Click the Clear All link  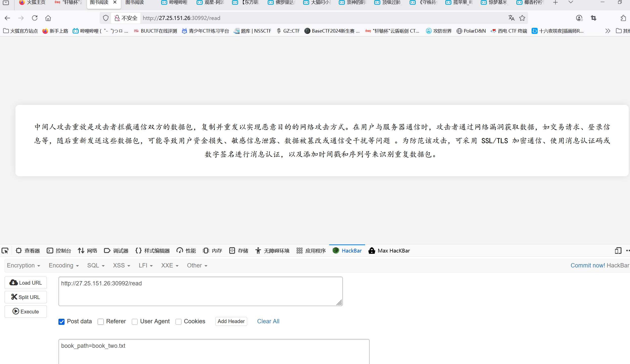[x=268, y=321]
